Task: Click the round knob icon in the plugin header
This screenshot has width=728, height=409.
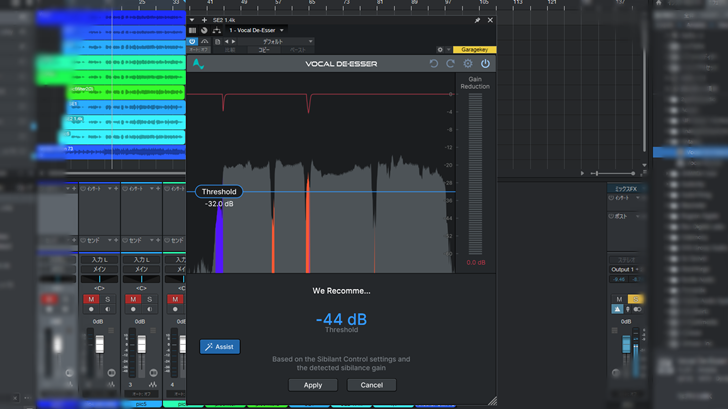Action: (204, 30)
